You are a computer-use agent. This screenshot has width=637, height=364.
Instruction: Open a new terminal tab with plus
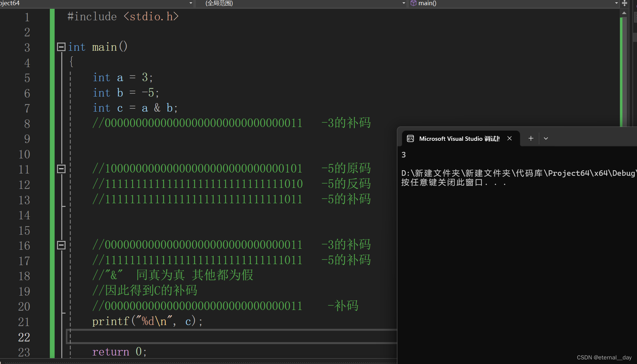tap(531, 138)
